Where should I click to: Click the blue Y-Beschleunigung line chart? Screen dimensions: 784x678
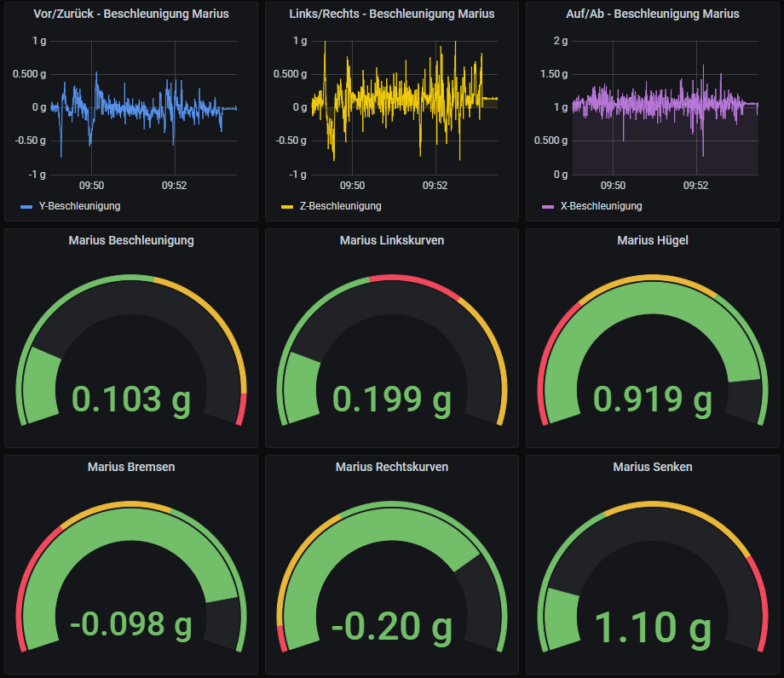[143, 108]
